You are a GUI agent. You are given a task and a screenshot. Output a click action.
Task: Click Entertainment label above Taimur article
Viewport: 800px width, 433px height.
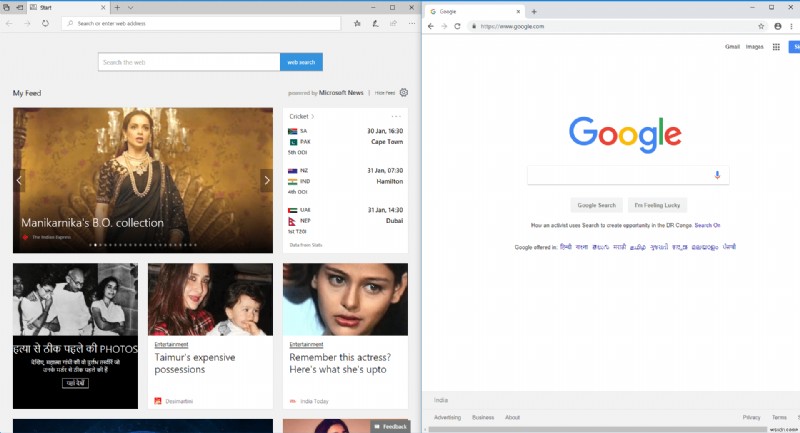tap(171, 345)
